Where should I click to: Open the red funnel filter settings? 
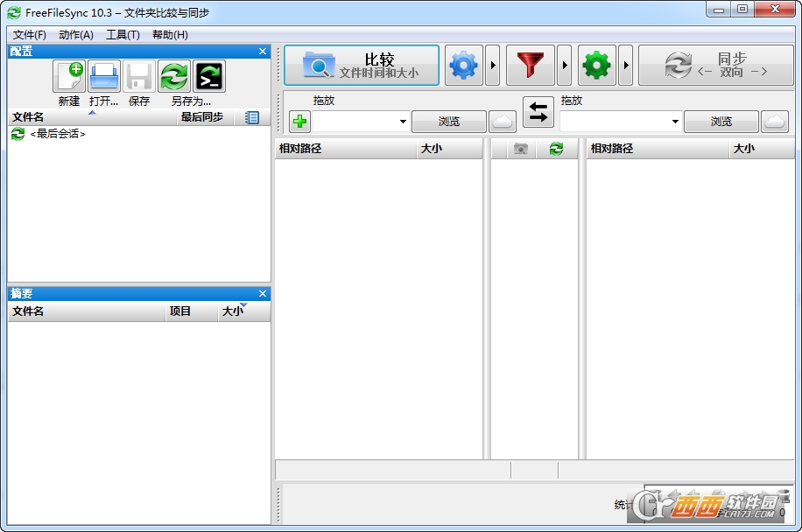click(x=531, y=66)
